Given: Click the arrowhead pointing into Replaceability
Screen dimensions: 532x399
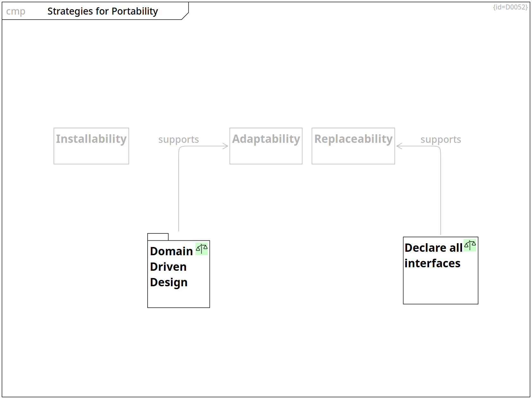Looking at the screenshot, I should pos(399,146).
